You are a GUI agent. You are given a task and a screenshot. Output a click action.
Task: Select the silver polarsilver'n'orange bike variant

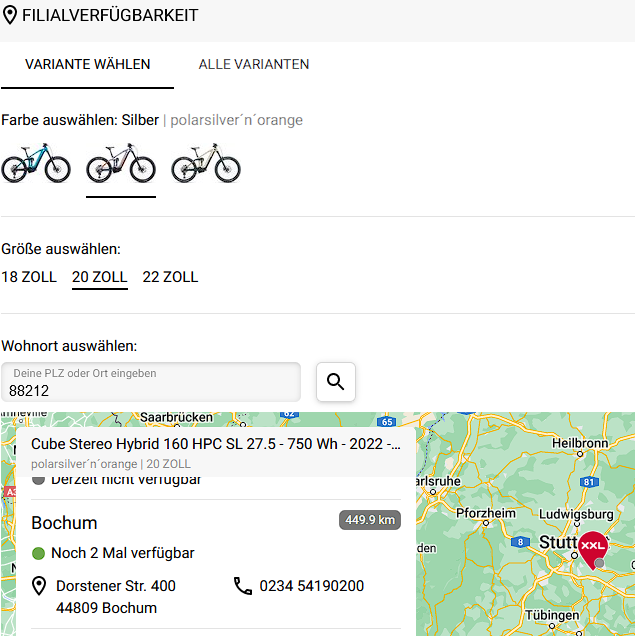pos(121,164)
